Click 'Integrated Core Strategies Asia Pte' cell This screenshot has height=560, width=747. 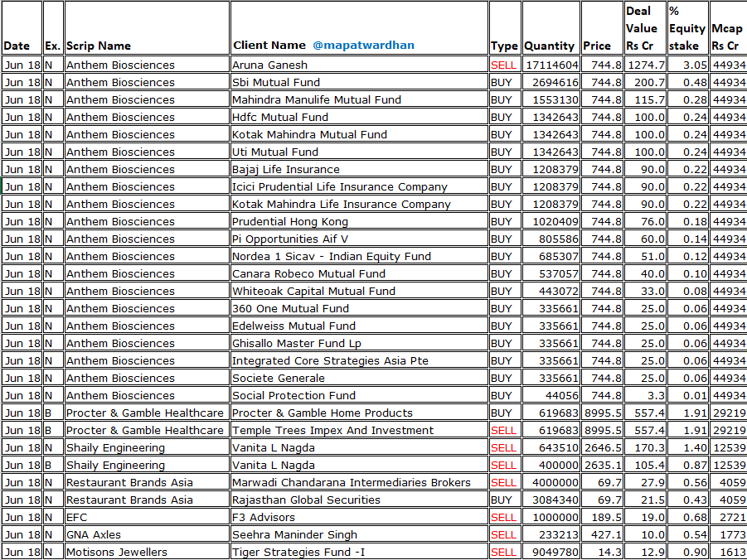tap(359, 360)
